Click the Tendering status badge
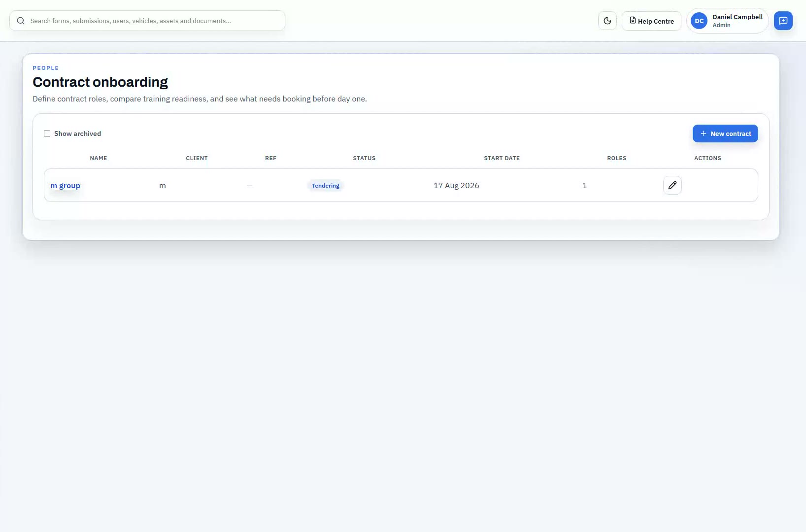806x532 pixels. click(325, 186)
